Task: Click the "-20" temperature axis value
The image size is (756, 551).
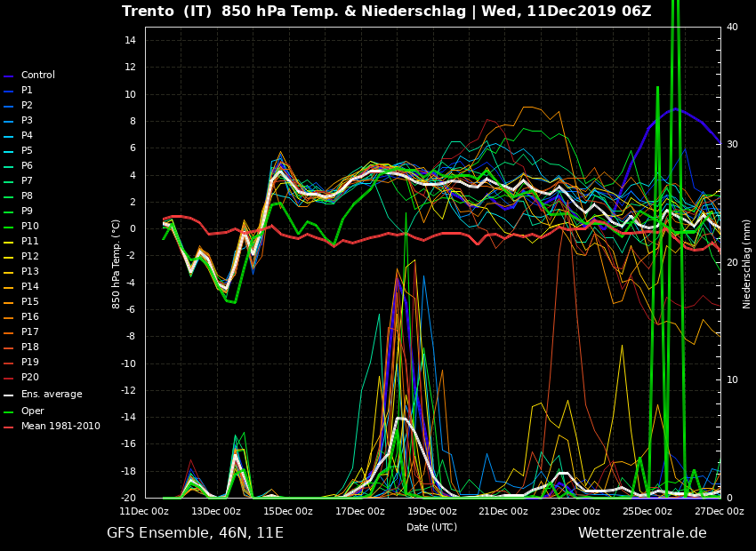Action: pyautogui.click(x=129, y=498)
